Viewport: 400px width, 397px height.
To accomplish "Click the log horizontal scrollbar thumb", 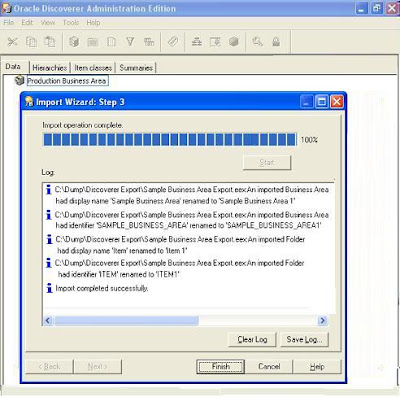I will [x=127, y=321].
